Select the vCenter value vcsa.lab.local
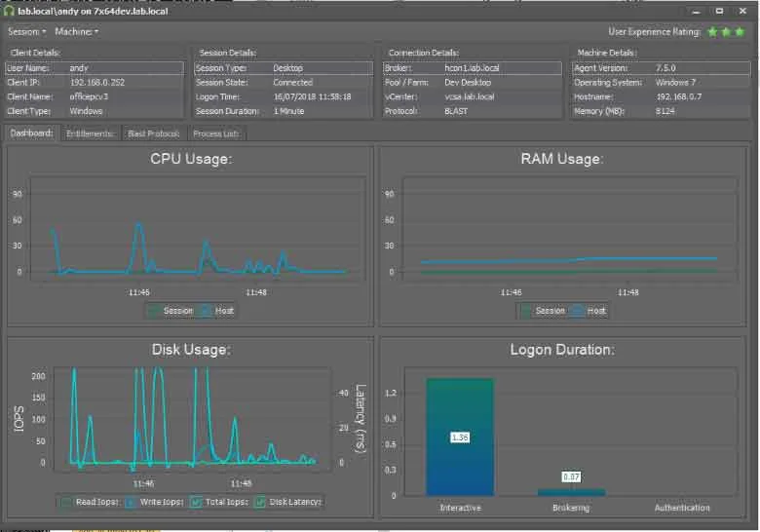760x532 pixels. (470, 96)
